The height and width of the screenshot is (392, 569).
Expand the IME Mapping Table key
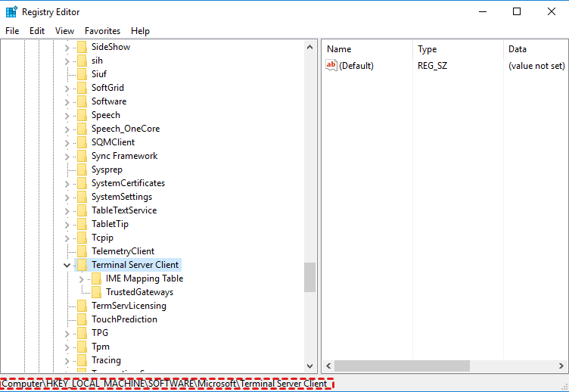81,279
